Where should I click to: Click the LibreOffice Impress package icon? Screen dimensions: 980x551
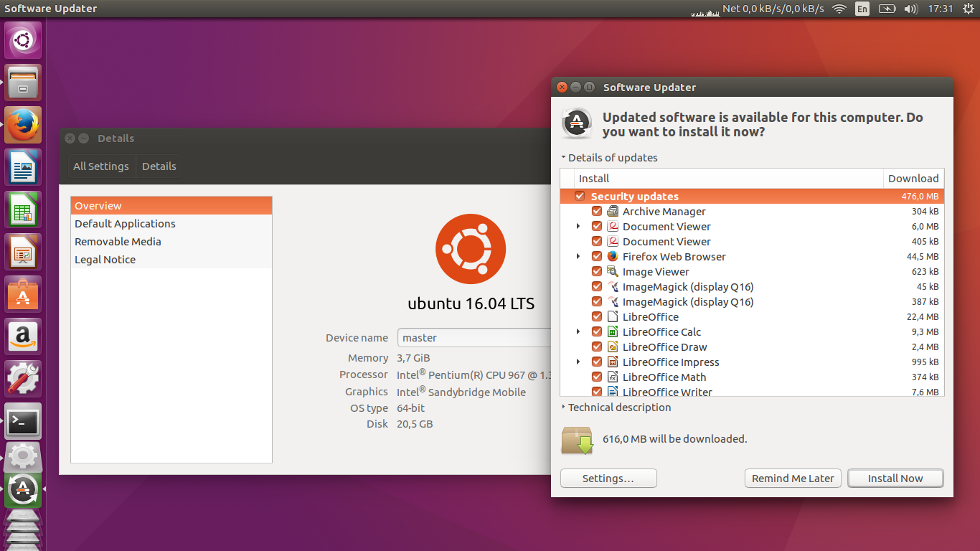(613, 362)
